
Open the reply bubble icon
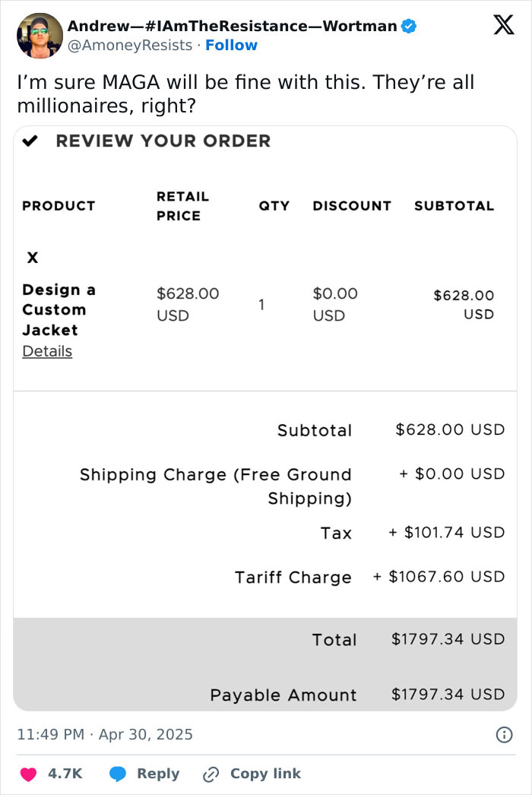[x=118, y=773]
